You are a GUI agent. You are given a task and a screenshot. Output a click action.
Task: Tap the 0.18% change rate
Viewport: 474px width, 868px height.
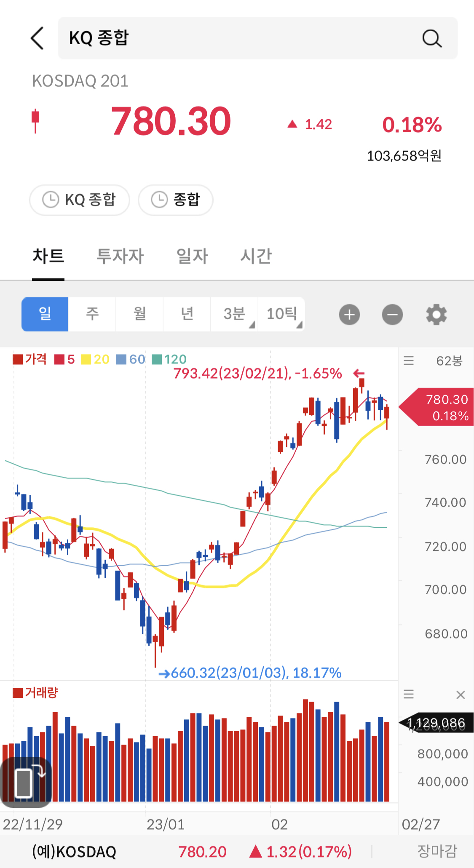(412, 125)
